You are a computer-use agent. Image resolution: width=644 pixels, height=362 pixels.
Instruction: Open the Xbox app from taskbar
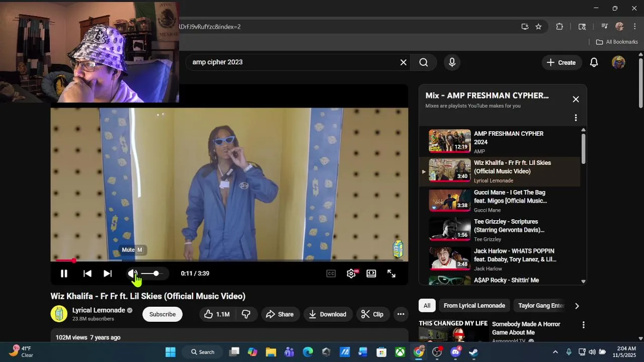[400, 352]
